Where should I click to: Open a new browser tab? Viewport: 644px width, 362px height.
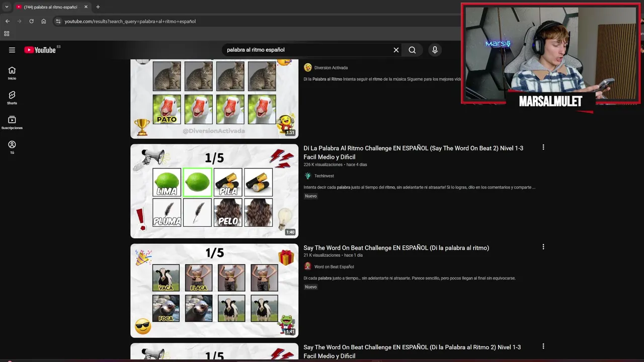(x=98, y=7)
